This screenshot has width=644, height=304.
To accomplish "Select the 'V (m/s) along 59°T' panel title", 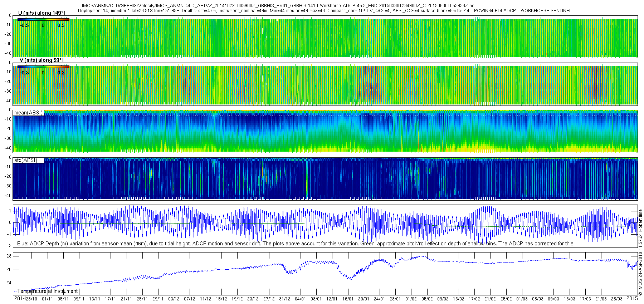I will (x=42, y=60).
